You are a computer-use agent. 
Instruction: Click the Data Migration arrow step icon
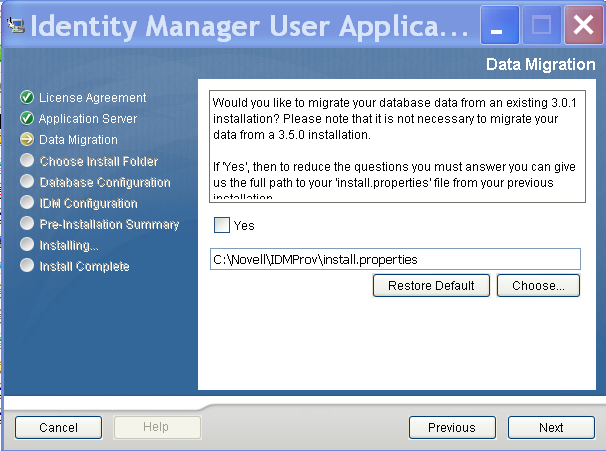point(27,140)
